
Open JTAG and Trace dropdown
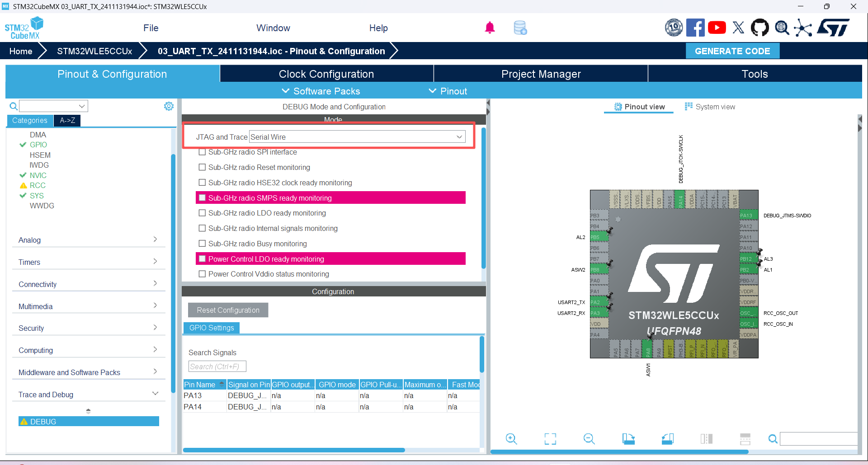pyautogui.click(x=357, y=137)
